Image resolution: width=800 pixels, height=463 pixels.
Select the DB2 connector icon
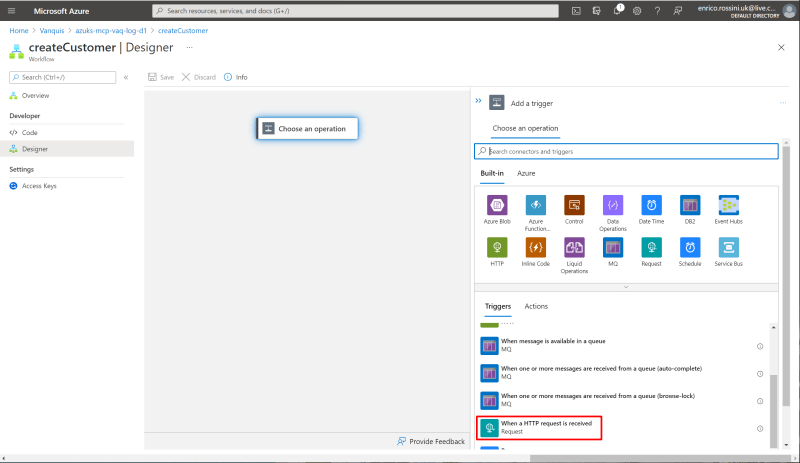[690, 205]
